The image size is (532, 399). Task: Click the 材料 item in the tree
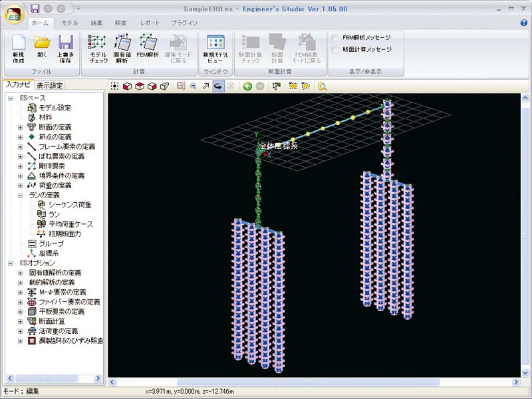point(45,117)
